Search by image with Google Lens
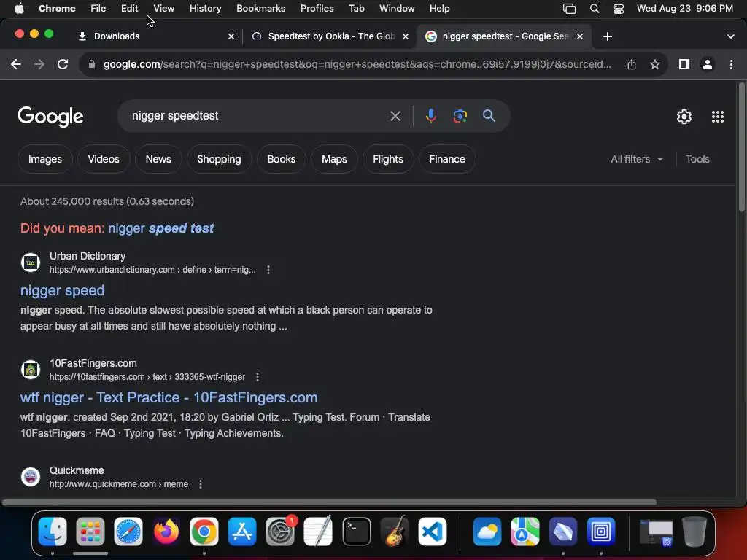The width and height of the screenshot is (747, 560). point(460,116)
